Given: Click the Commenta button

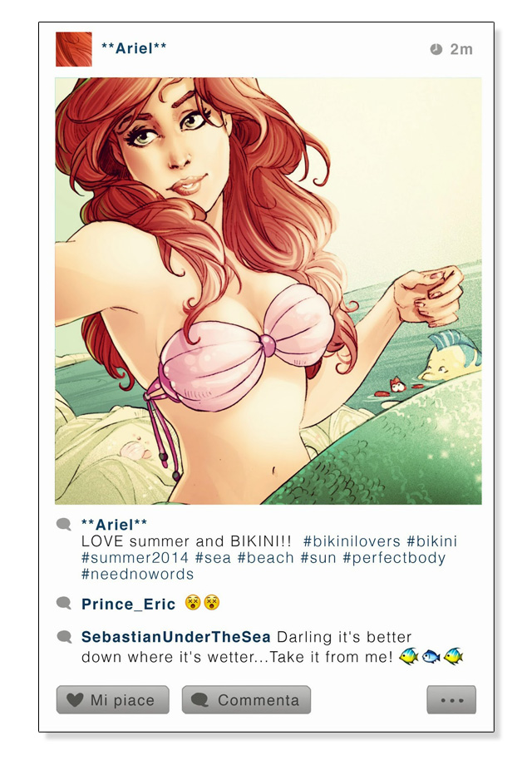Looking at the screenshot, I should [x=246, y=699].
